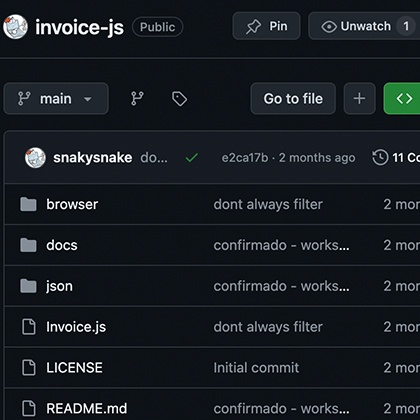The image size is (420, 420).
Task: Click the docs row folder icon
Action: pos(28,245)
